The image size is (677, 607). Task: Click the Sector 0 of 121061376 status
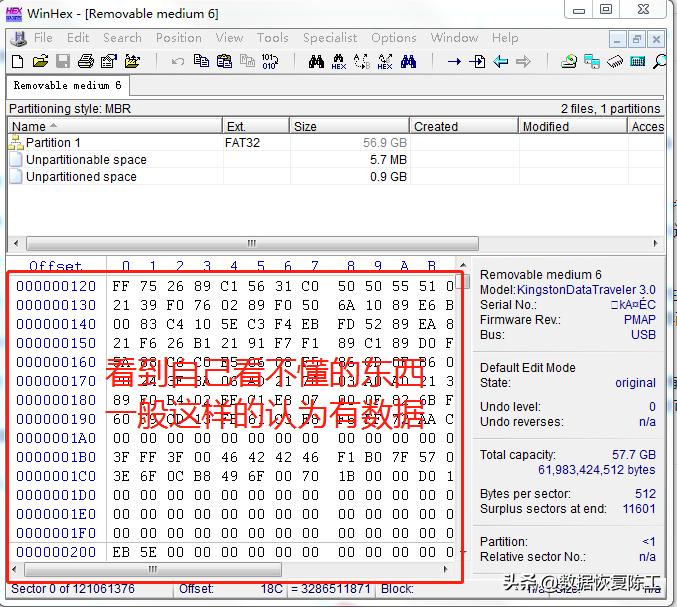[x=73, y=589]
